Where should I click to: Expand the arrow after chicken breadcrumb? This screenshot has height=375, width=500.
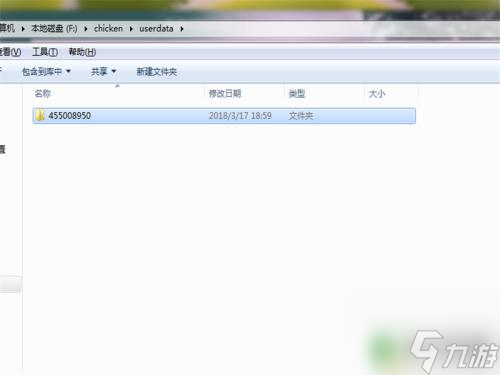[131, 29]
